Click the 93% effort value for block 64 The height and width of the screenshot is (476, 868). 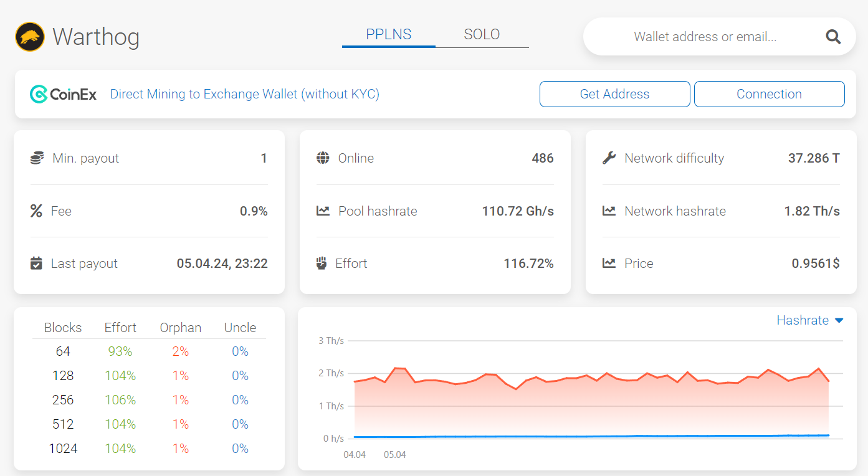tap(120, 351)
